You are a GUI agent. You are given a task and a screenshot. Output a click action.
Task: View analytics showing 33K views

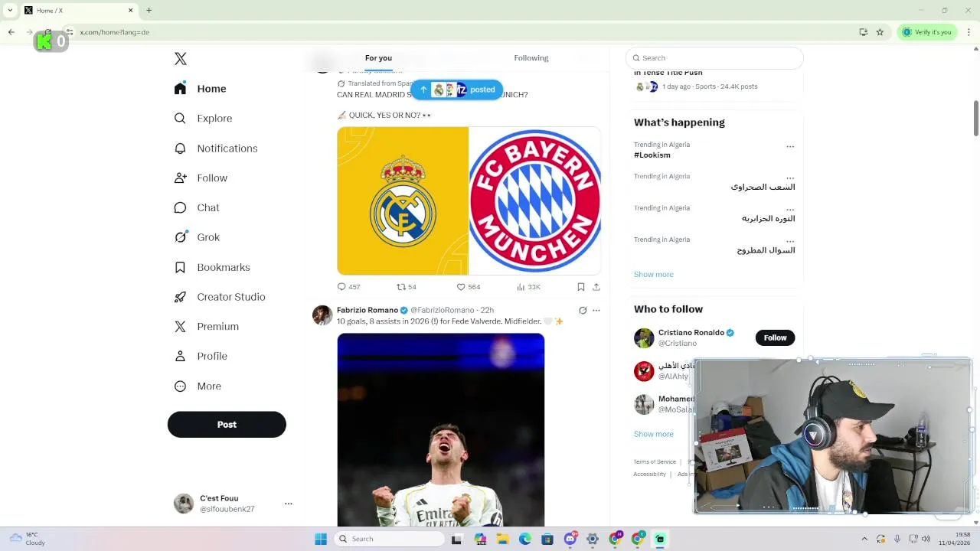528,287
